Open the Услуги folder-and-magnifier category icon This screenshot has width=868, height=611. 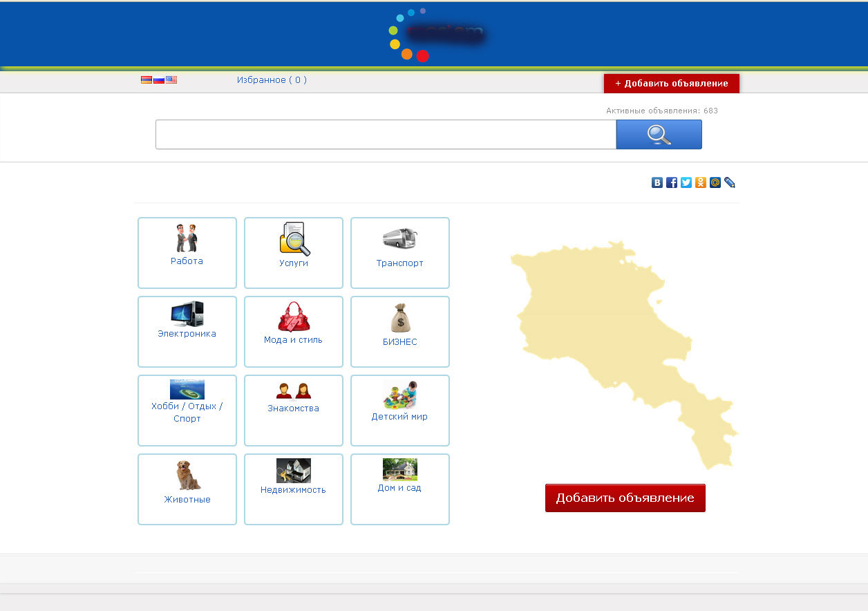[294, 239]
